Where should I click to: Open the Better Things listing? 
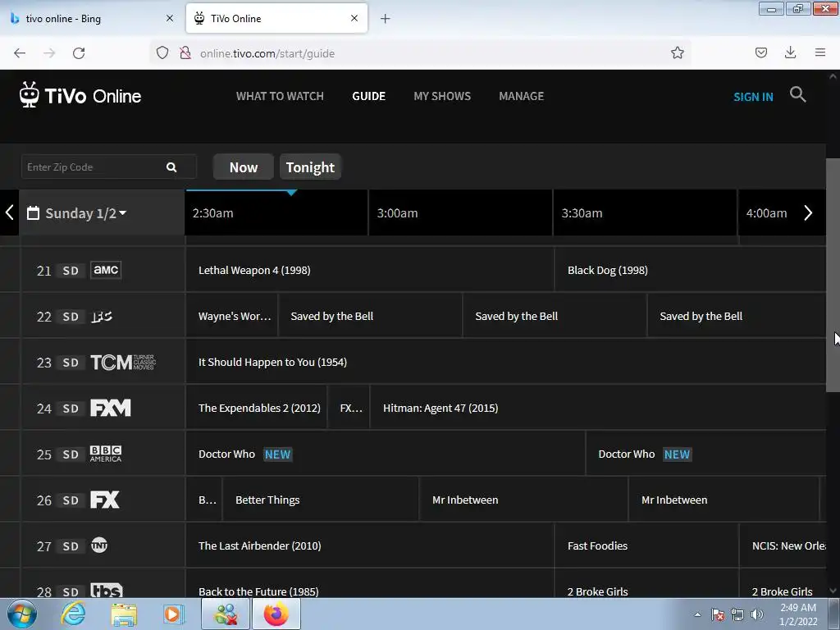(x=321, y=500)
